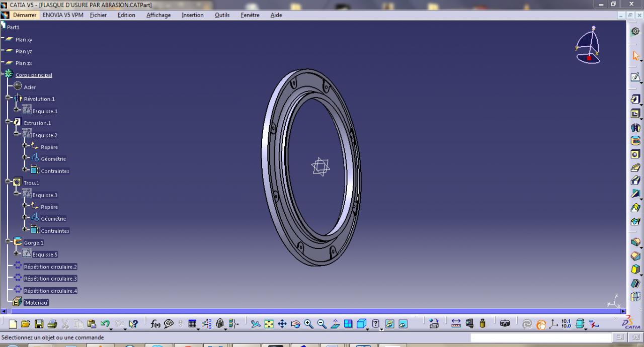Collapse the Gorge.1 tree node
The width and height of the screenshot is (644, 347).
(9, 241)
